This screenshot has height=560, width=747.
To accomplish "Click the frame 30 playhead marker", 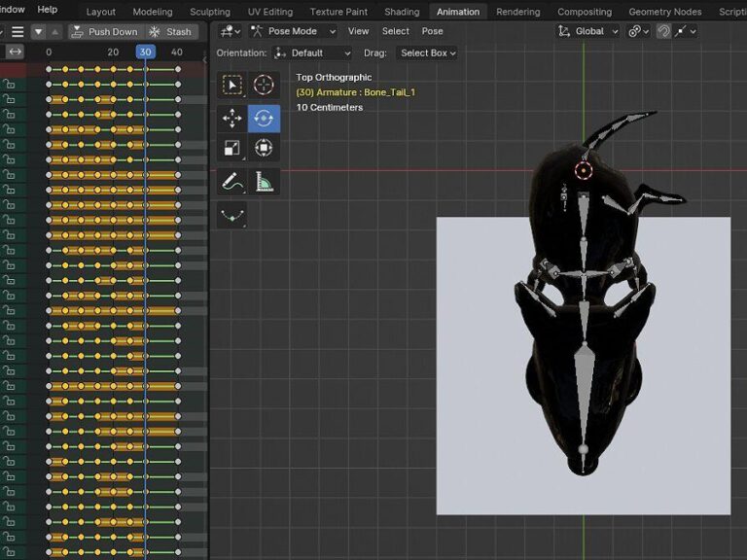I will pyautogui.click(x=145, y=52).
